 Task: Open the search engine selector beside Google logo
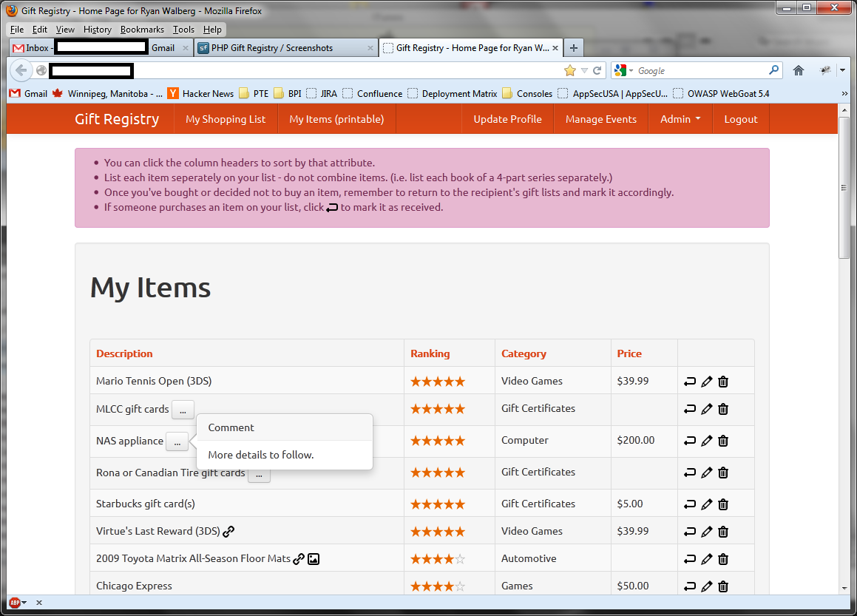click(622, 70)
